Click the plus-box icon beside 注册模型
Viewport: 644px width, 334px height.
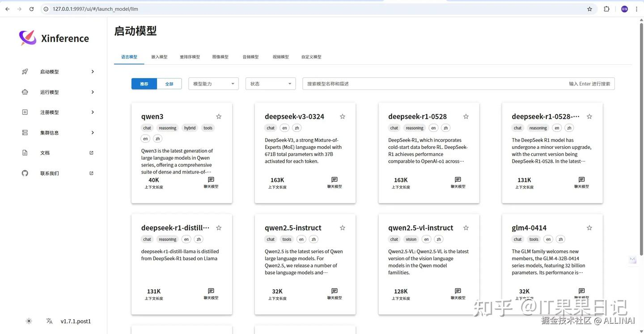pyautogui.click(x=25, y=112)
